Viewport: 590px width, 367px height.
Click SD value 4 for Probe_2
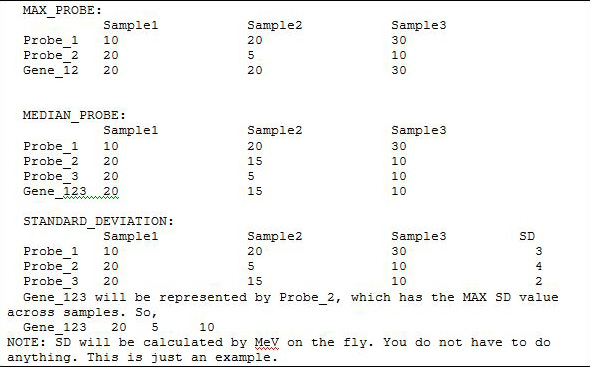click(539, 266)
